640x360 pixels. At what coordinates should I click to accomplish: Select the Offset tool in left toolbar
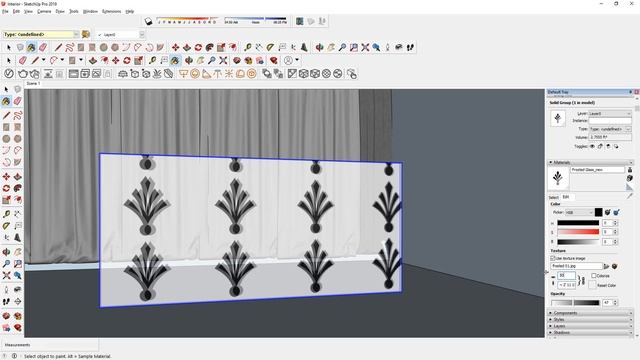click(x=18, y=200)
